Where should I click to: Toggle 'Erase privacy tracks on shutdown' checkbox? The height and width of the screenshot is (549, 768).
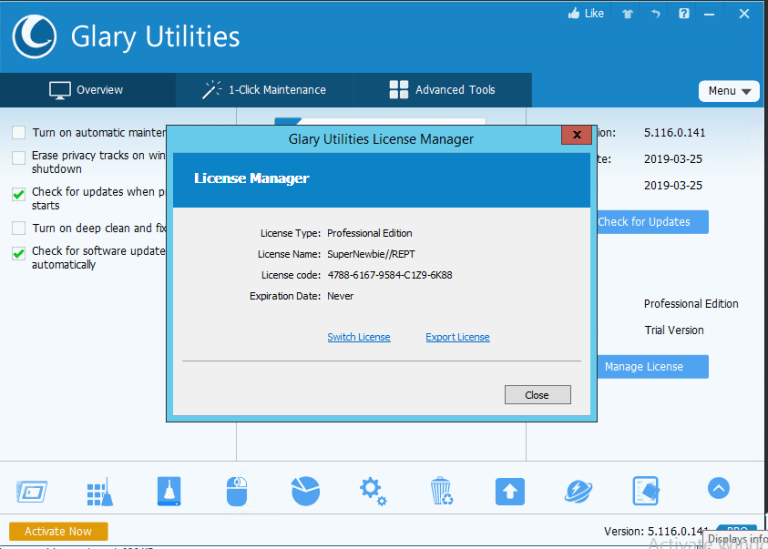point(19,158)
